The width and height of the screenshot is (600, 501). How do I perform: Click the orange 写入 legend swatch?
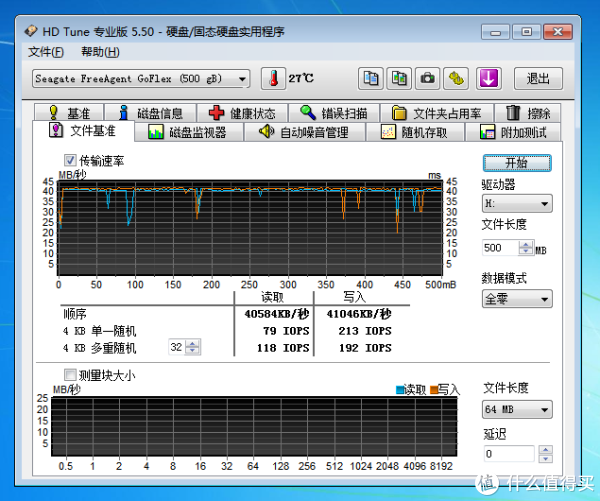(434, 390)
